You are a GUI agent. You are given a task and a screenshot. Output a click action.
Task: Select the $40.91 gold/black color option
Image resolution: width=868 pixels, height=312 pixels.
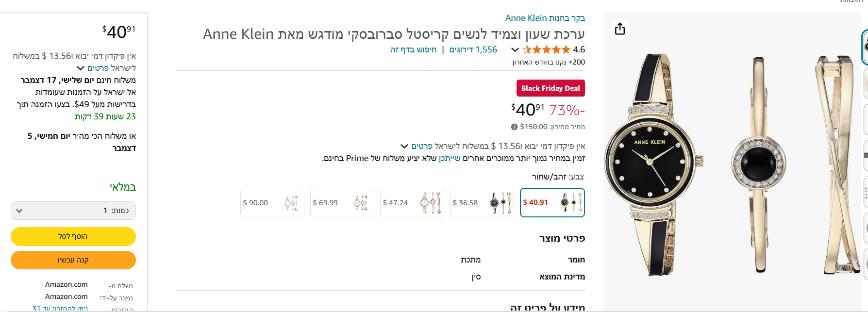coord(552,202)
